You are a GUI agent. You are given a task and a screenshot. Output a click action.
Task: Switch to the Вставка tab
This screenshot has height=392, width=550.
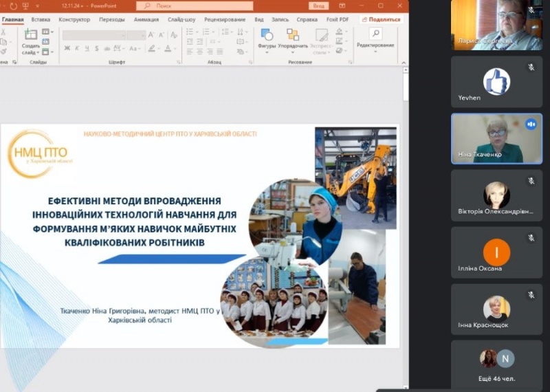(41, 20)
